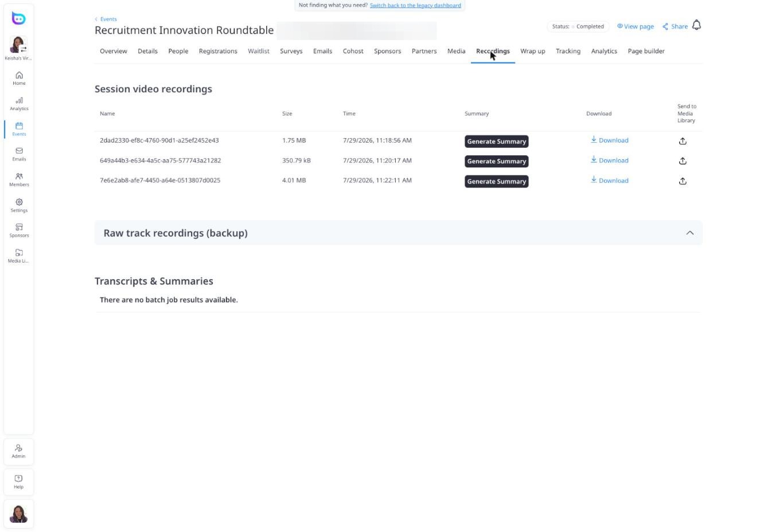Go back via the Events breadcrumb

[106, 19]
